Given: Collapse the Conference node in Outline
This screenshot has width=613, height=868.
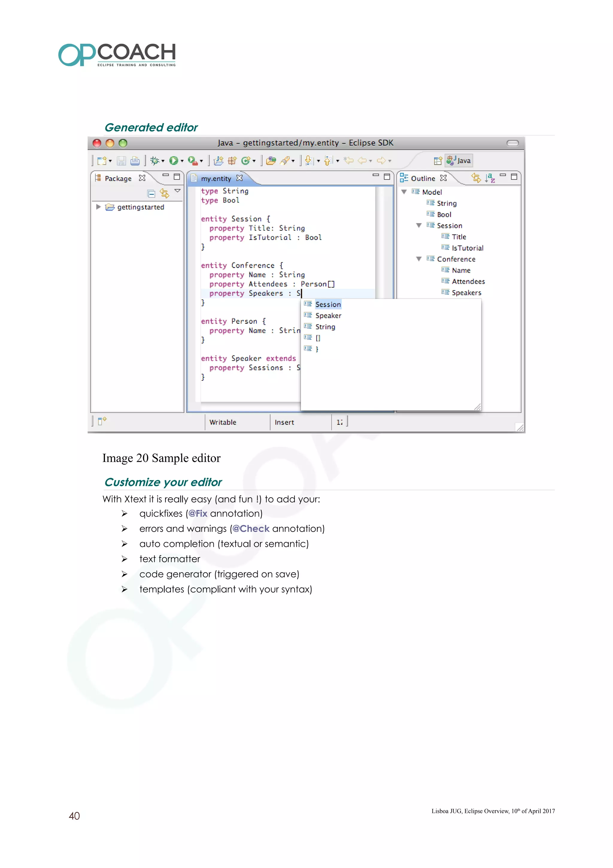Looking at the screenshot, I should [418, 259].
